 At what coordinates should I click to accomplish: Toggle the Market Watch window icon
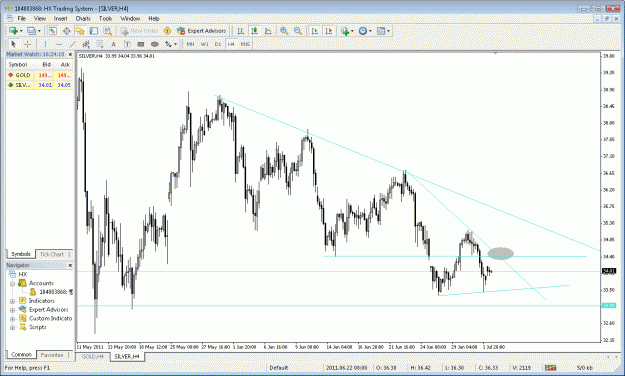coord(53,31)
